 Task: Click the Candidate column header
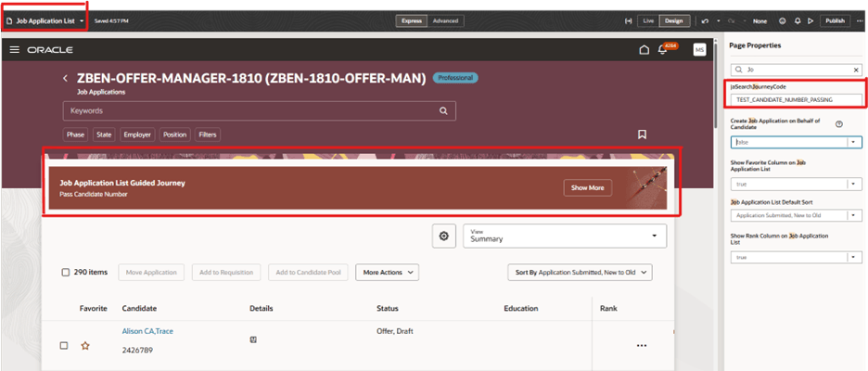139,309
